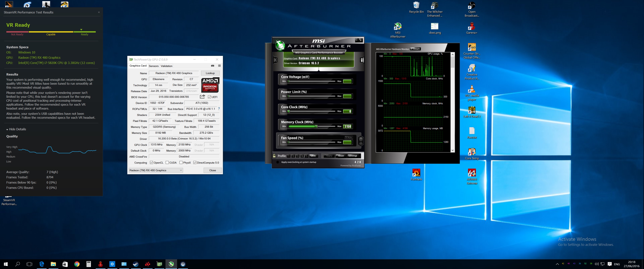This screenshot has height=269, width=644.
Task: Open Left 4 Dead 2 desktop shortcut
Action: [472, 112]
